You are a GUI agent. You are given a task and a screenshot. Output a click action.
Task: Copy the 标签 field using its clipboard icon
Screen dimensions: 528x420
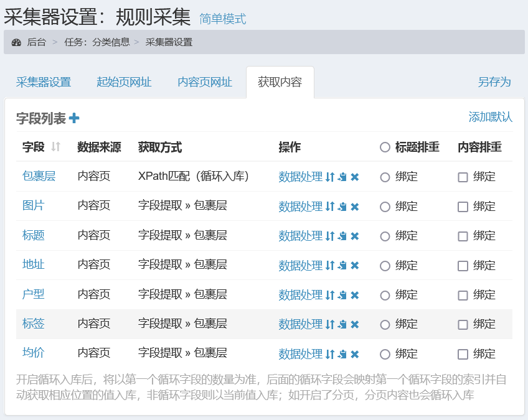342,324
